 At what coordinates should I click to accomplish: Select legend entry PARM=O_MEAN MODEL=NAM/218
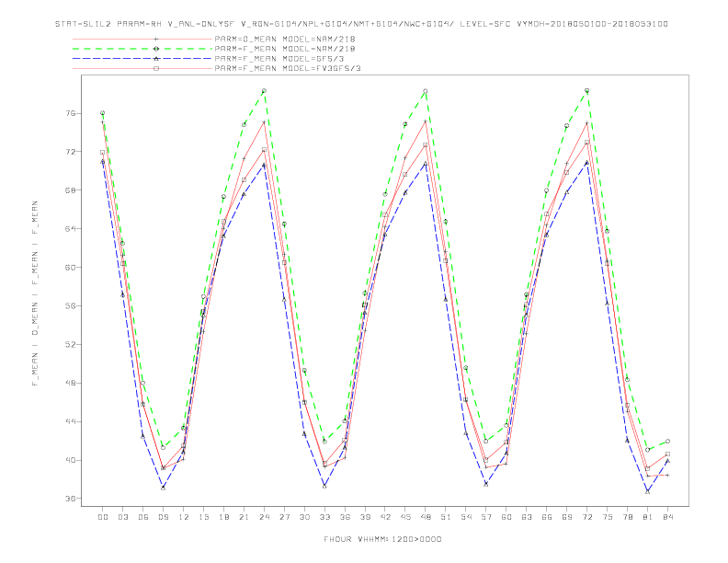285,39
